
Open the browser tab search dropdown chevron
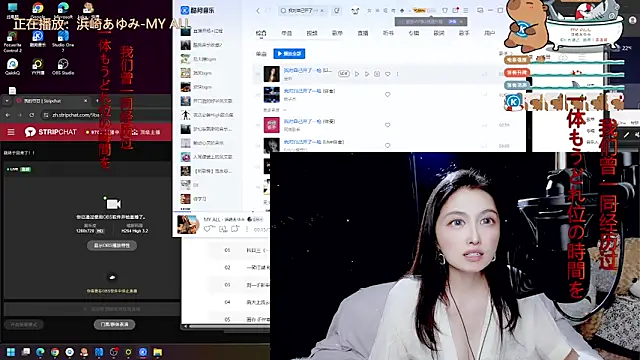pyautogui.click(x=7, y=101)
